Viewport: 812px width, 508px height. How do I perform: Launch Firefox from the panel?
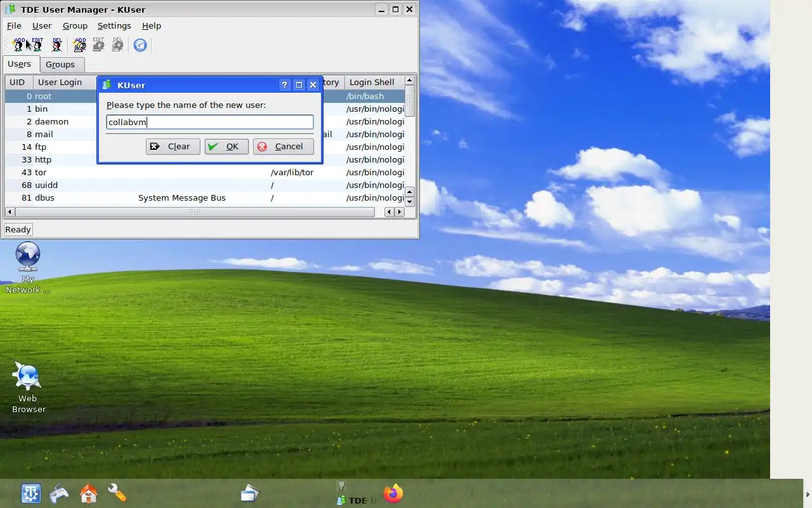click(x=393, y=493)
